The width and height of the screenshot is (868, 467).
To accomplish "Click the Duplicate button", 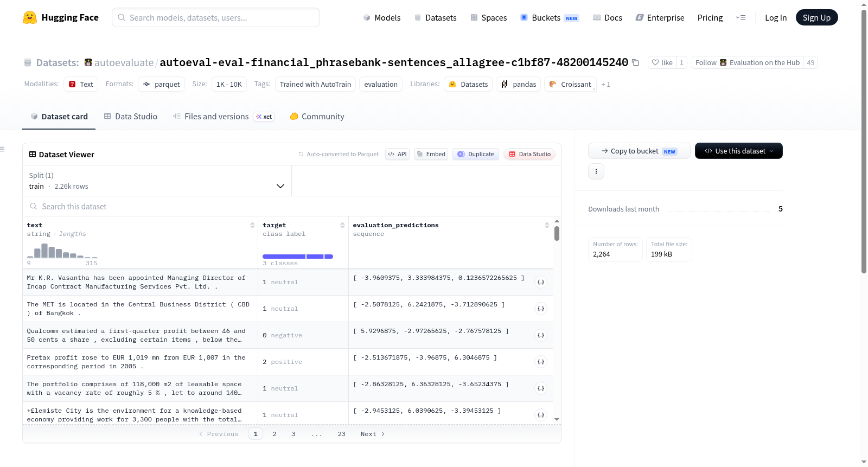I will 476,154.
